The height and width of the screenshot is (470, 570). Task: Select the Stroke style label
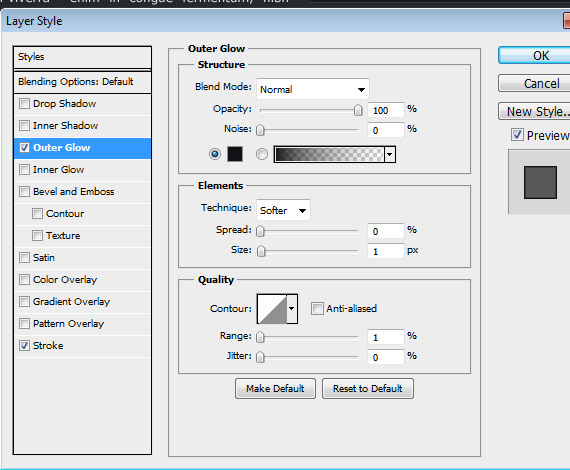(x=48, y=346)
